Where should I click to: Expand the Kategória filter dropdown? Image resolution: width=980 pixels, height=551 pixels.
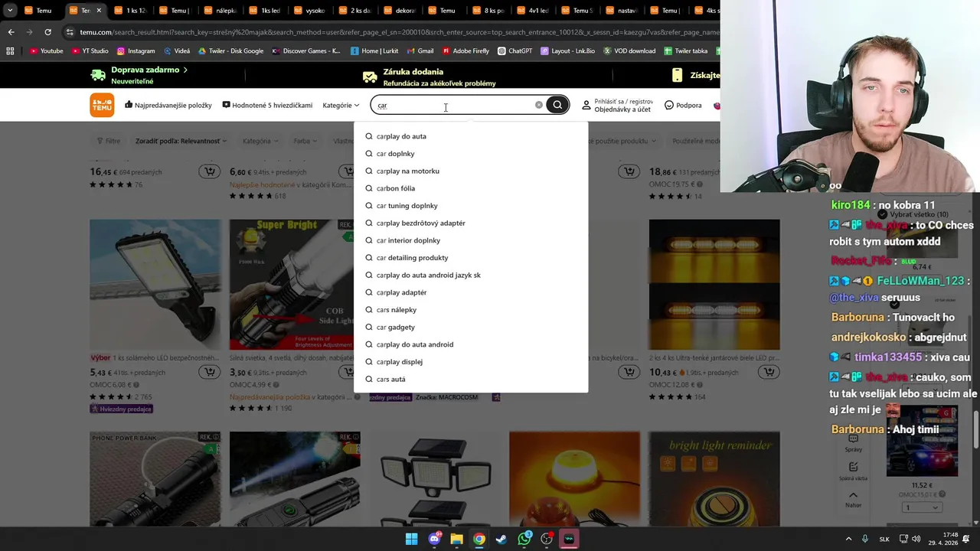(260, 141)
